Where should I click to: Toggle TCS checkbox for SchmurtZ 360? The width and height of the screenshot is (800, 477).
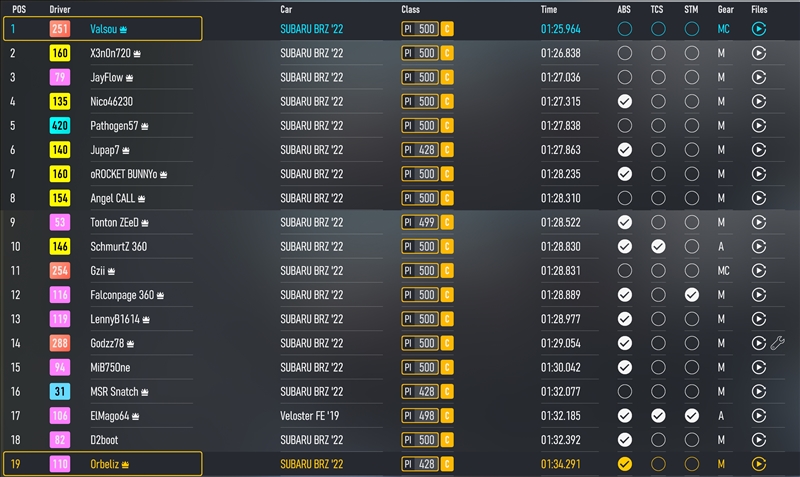(x=658, y=246)
